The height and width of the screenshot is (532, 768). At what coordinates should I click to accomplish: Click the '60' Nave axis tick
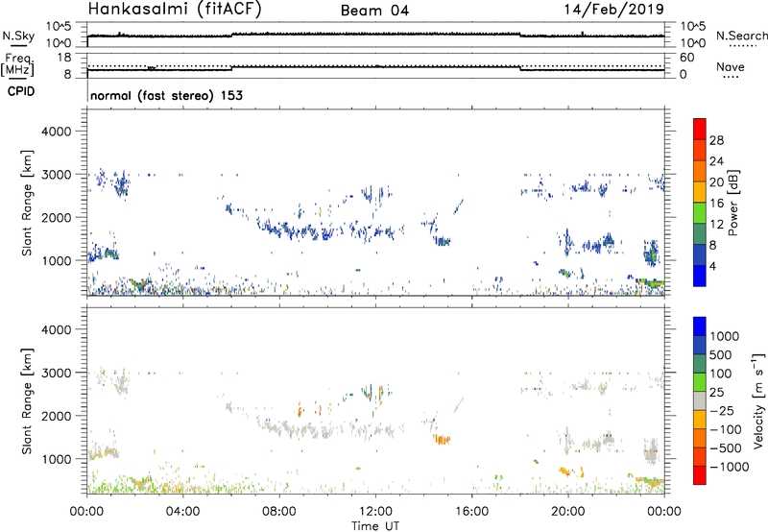pyautogui.click(x=687, y=58)
